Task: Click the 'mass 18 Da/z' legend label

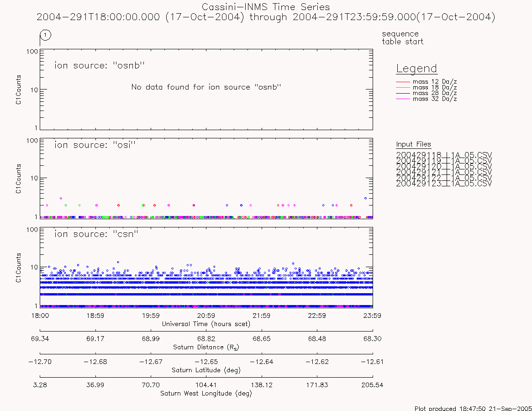Action: [x=435, y=87]
